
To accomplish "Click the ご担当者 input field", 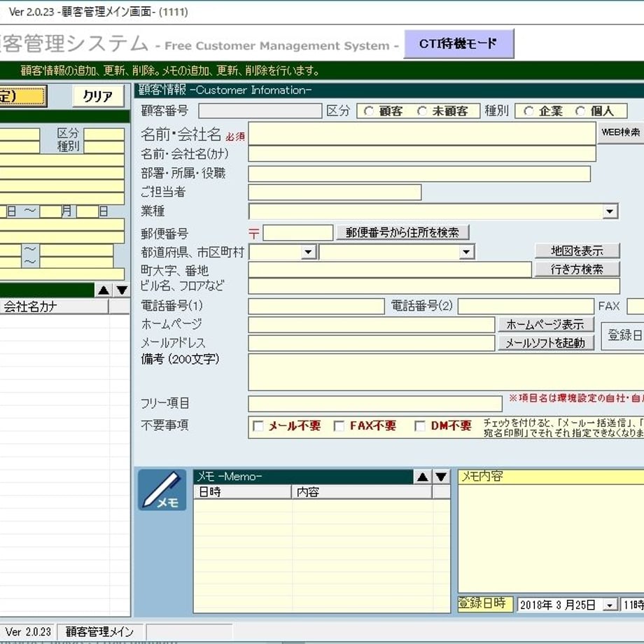I will click(x=335, y=192).
